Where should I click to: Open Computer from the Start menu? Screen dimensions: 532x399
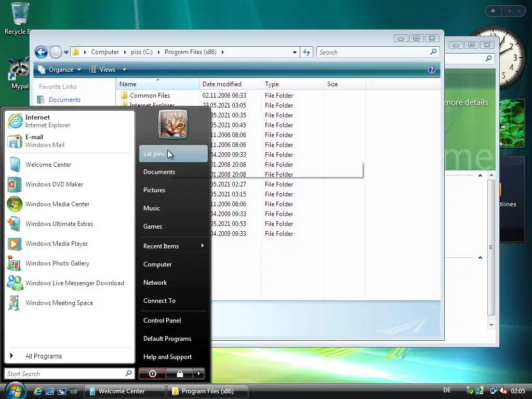174,264
